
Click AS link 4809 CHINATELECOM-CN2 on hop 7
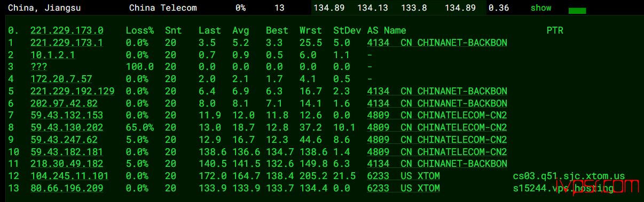437,115
